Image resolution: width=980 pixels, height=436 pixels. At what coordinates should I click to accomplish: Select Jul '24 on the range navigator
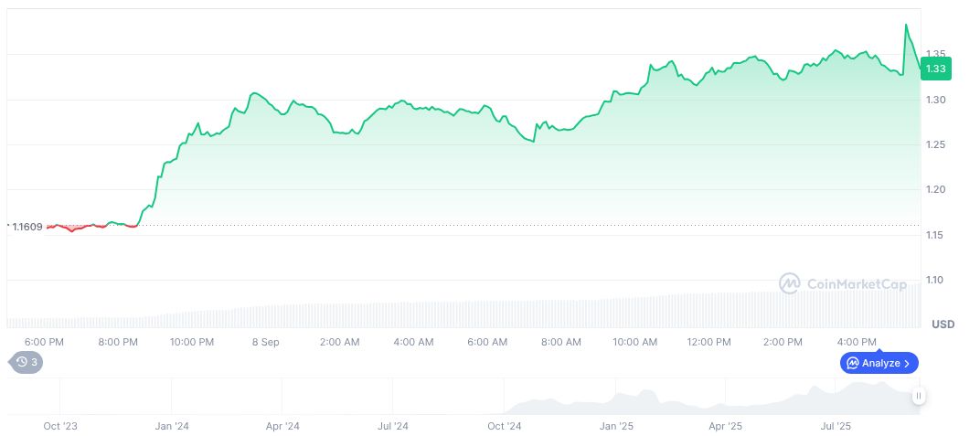click(x=392, y=426)
